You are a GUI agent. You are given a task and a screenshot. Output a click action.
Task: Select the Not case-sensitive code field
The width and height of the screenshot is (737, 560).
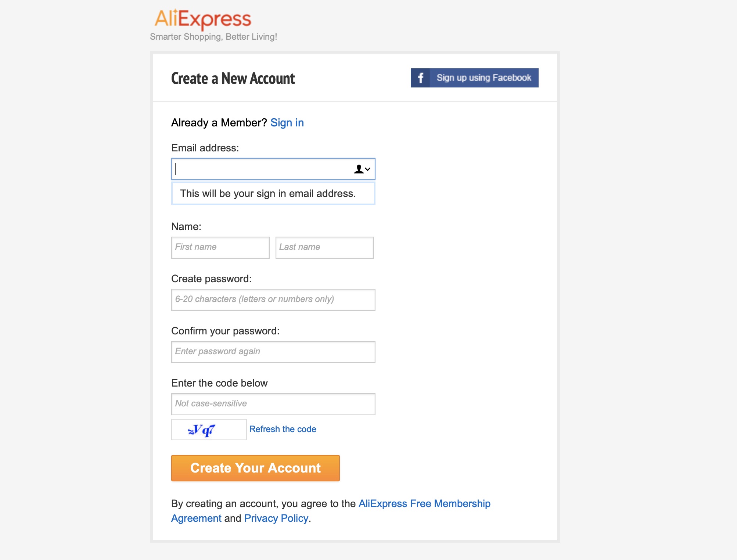[x=273, y=404]
